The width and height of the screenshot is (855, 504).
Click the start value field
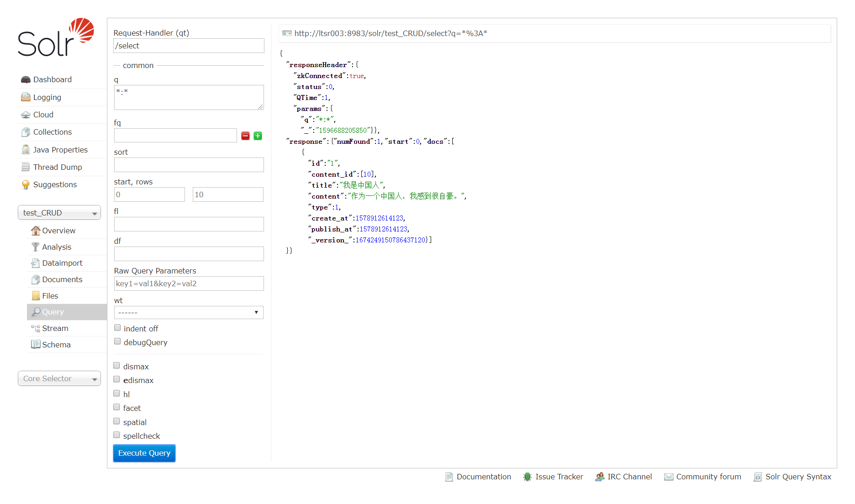pyautogui.click(x=149, y=194)
